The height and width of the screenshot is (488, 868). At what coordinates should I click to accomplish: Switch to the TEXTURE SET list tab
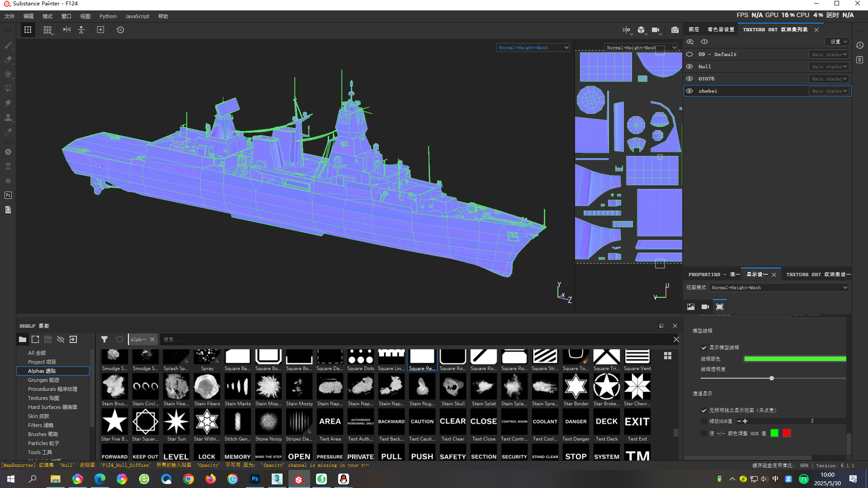pyautogui.click(x=775, y=29)
